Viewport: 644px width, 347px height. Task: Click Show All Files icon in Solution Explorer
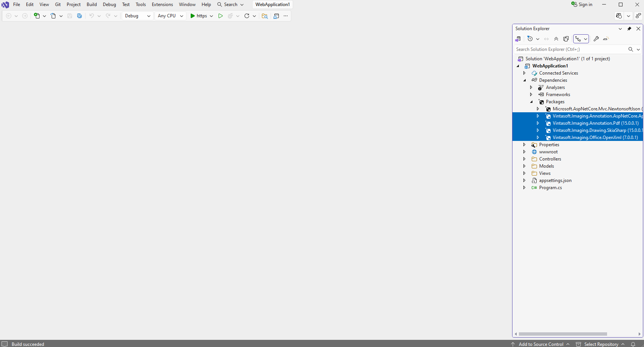pyautogui.click(x=566, y=39)
